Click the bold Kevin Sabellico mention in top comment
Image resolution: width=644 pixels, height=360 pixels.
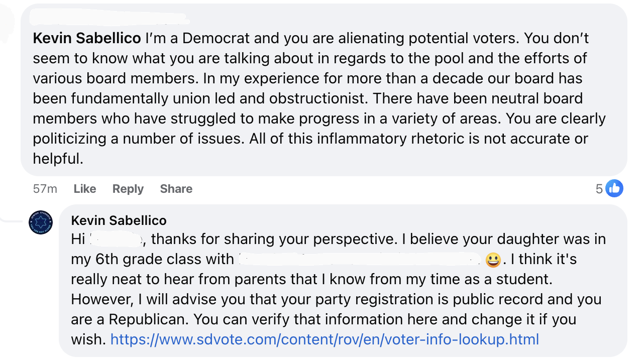click(87, 38)
